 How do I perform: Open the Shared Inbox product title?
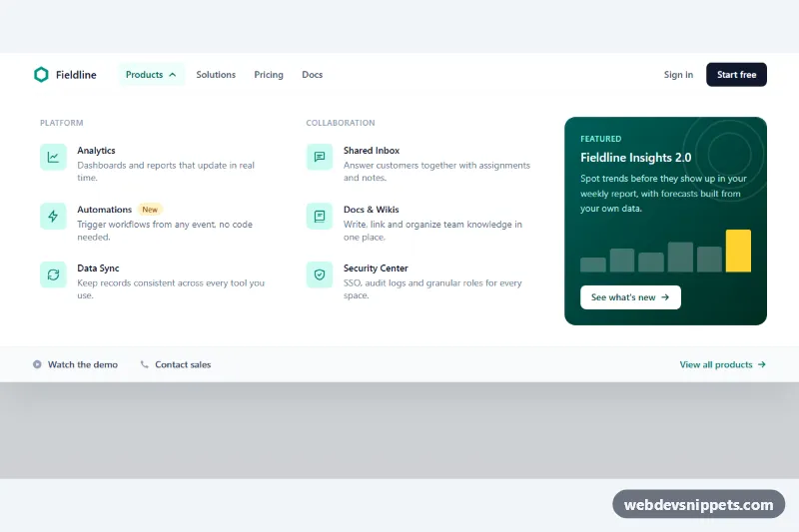(372, 150)
